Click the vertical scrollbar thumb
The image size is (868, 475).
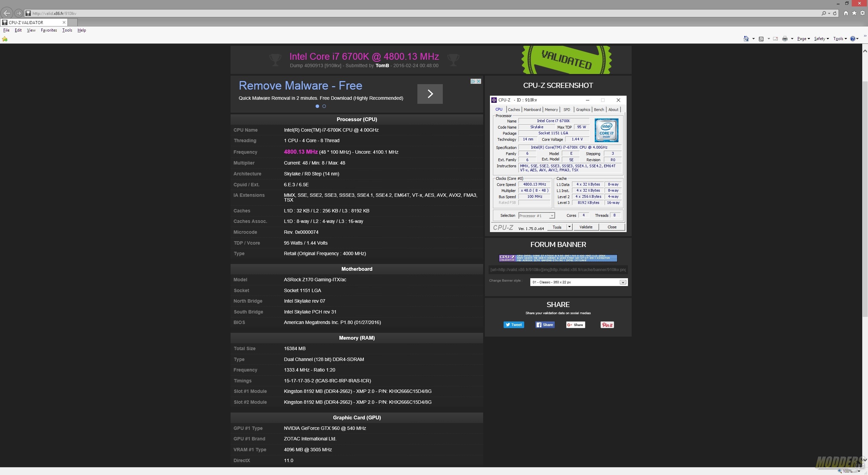pyautogui.click(x=865, y=198)
